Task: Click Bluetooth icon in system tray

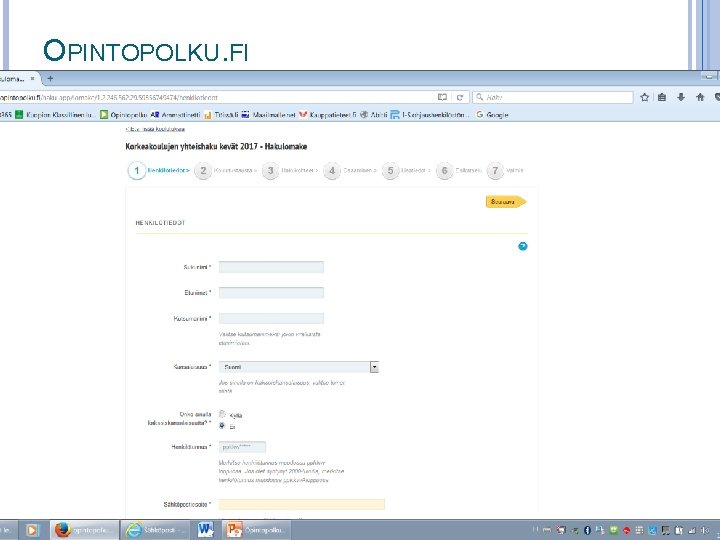Action: (x=587, y=530)
